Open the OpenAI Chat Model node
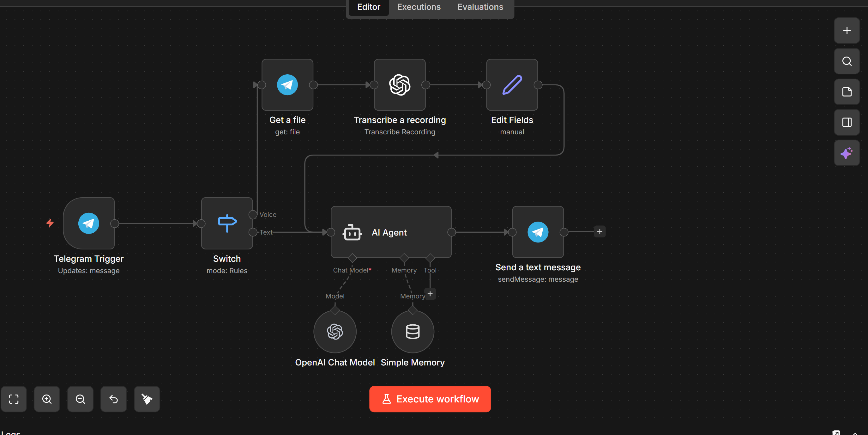Image resolution: width=868 pixels, height=435 pixels. (x=335, y=332)
